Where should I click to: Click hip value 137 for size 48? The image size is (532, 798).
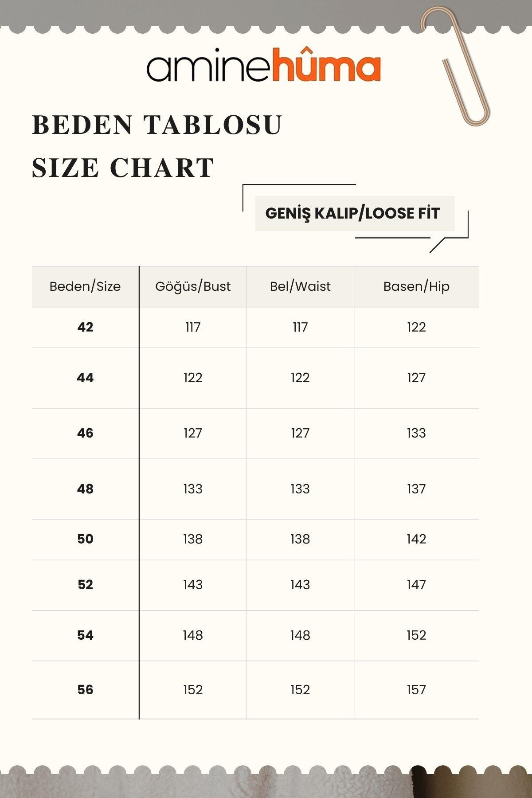coord(416,489)
